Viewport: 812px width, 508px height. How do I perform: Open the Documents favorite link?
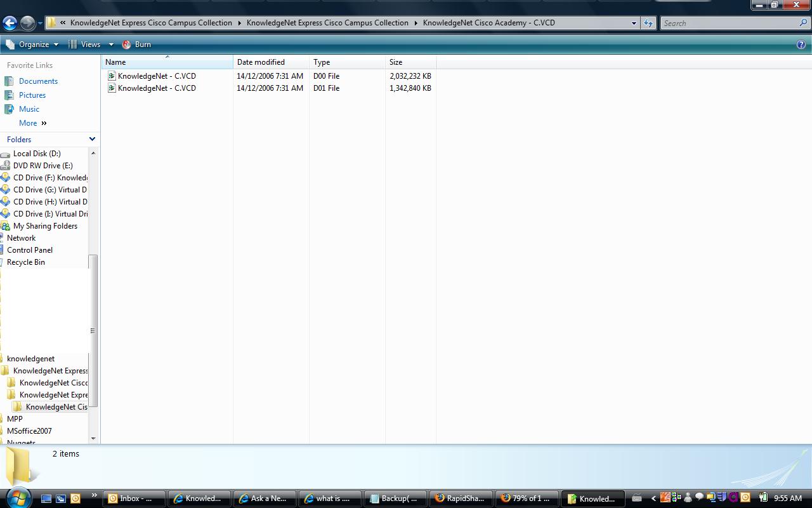(x=38, y=81)
